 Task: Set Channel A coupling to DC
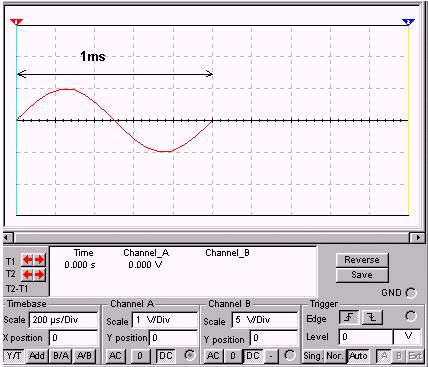pyautogui.click(x=166, y=356)
